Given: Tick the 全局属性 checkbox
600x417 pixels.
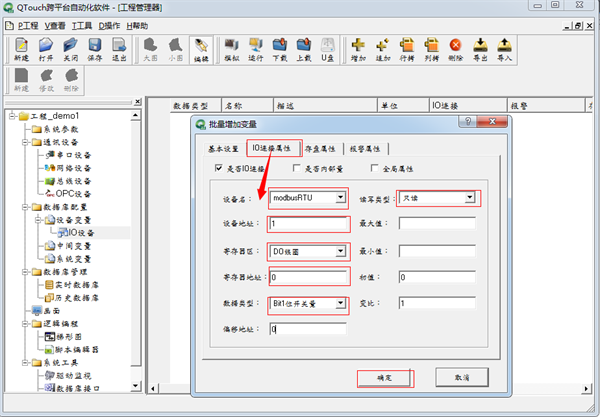Looking at the screenshot, I should pos(376,168).
